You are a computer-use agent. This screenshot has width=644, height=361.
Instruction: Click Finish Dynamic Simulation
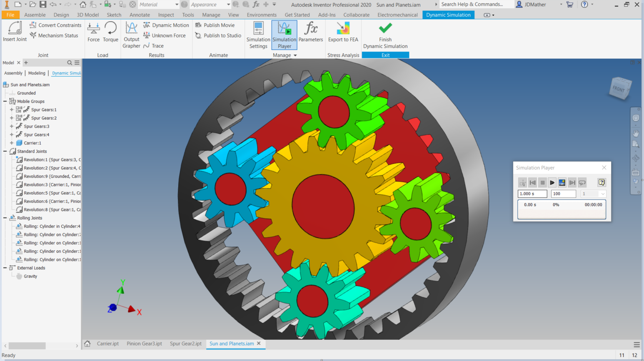(x=385, y=35)
